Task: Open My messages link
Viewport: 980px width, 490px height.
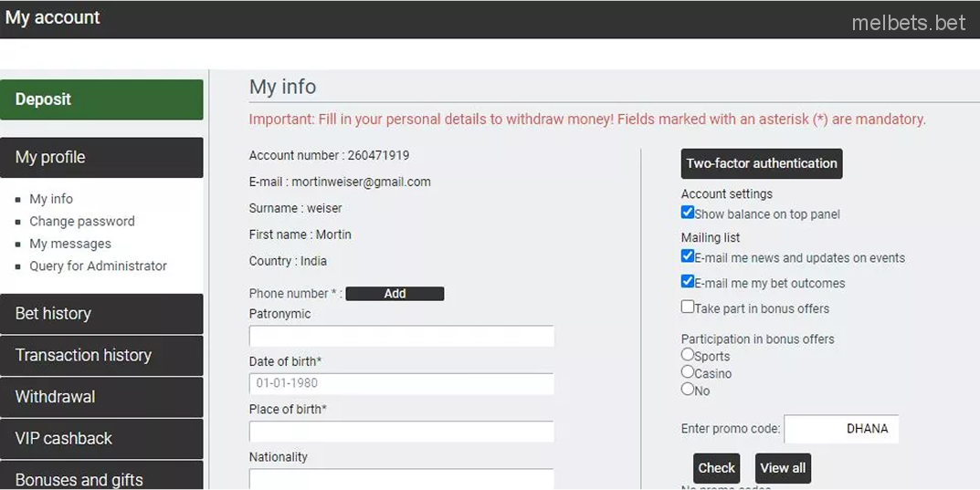Action: 70,244
